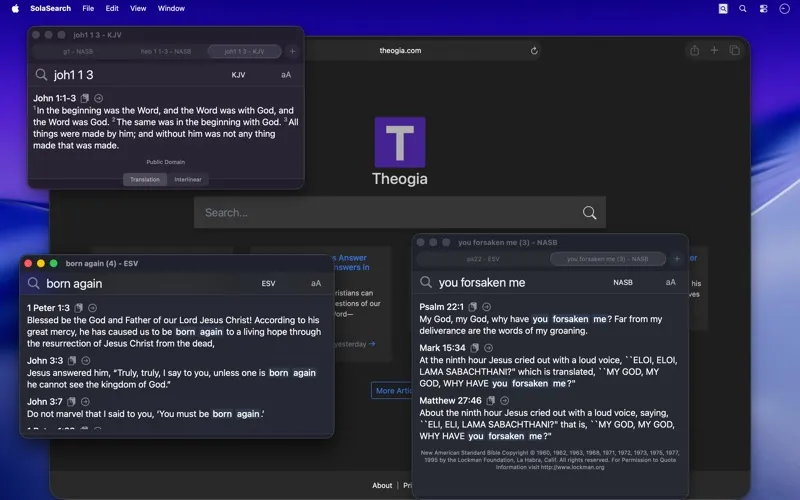Select joh1 1 3 - KJV tab
The width and height of the screenshot is (800, 500).
244,51
